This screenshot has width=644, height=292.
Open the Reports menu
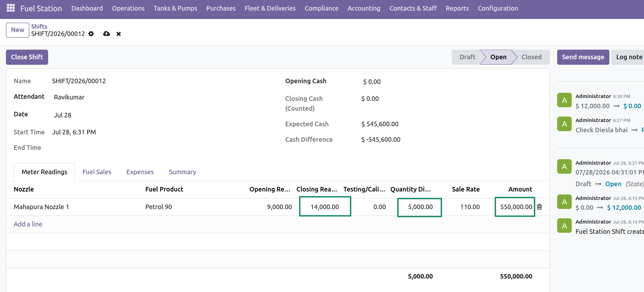(x=457, y=8)
